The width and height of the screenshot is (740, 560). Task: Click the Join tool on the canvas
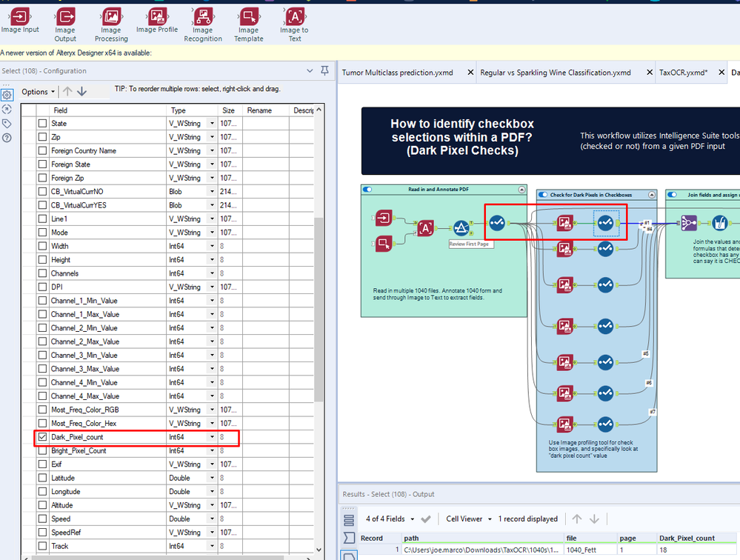(689, 223)
